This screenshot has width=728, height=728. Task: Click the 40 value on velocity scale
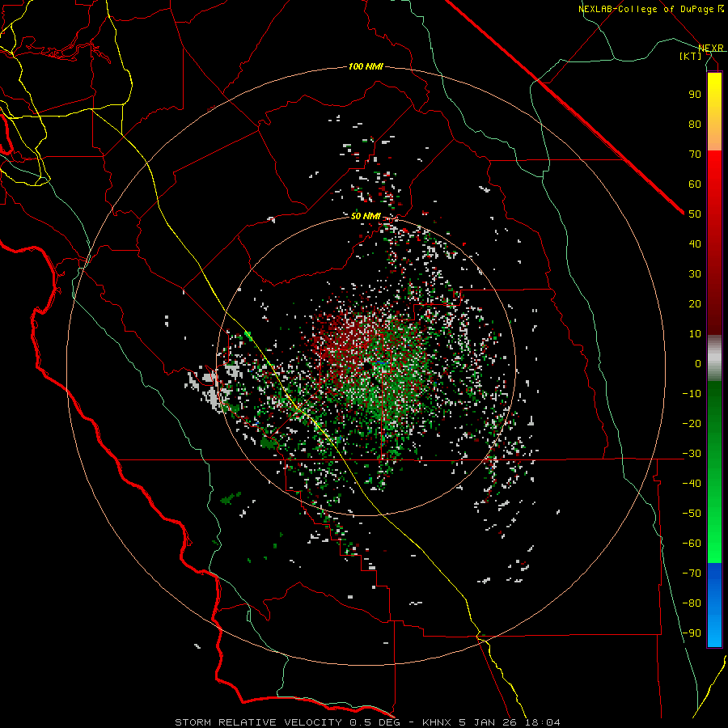695,244
